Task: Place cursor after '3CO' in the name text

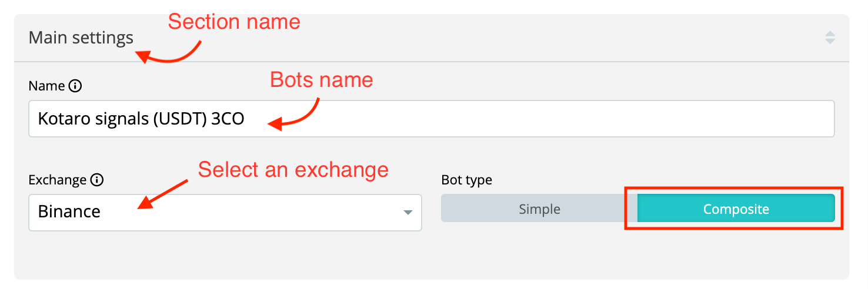Action: pos(246,119)
